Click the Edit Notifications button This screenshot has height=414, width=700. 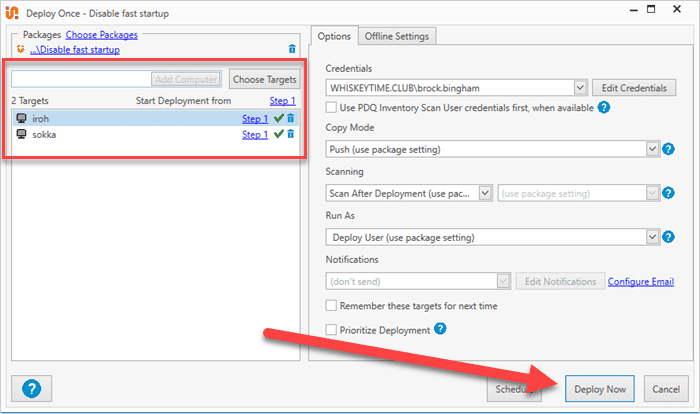560,281
